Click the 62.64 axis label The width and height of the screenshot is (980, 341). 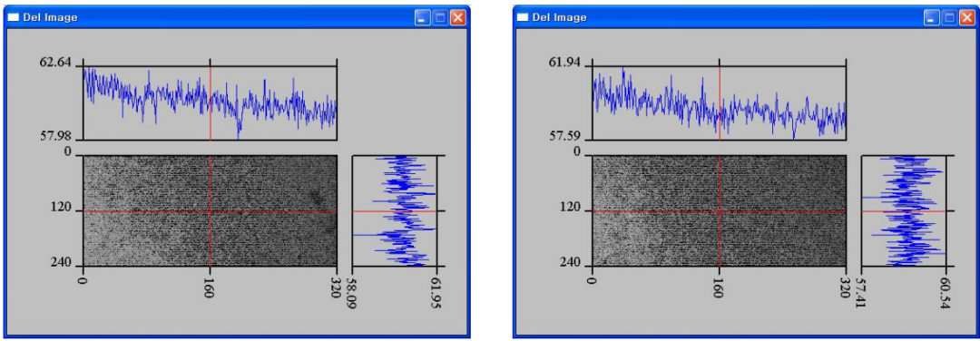(x=55, y=63)
